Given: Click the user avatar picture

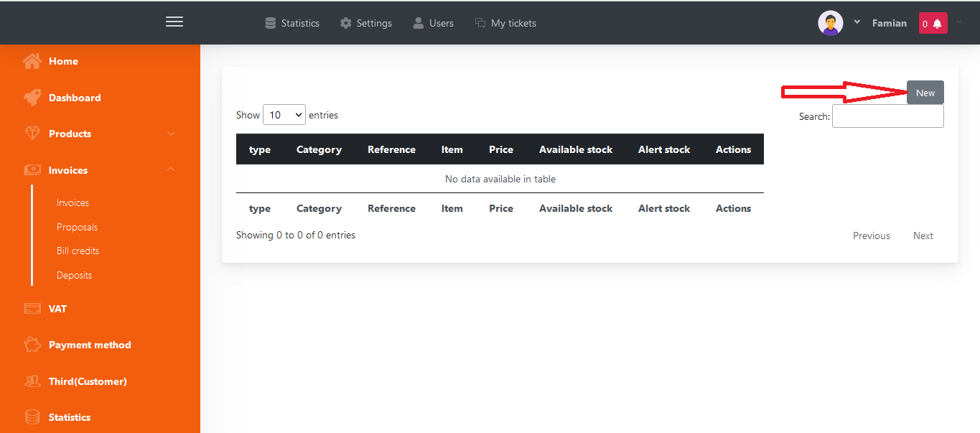Looking at the screenshot, I should 831,23.
